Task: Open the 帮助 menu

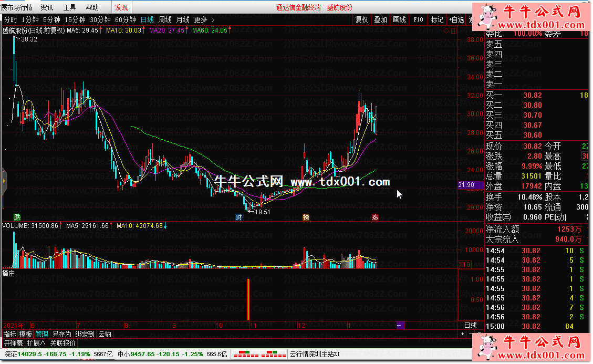Action: click(92, 7)
